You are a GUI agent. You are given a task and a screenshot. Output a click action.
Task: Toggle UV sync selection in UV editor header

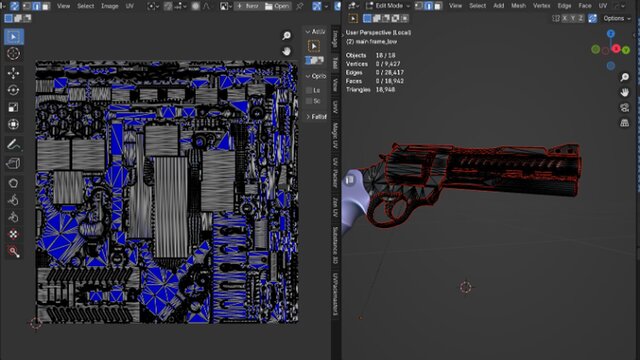15,6
